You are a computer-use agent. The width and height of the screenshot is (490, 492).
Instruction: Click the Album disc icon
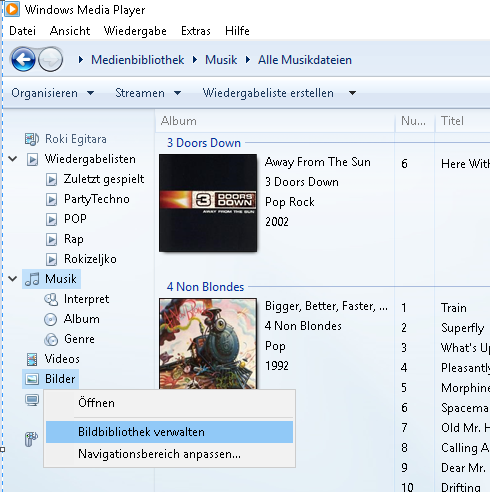[x=51, y=319]
